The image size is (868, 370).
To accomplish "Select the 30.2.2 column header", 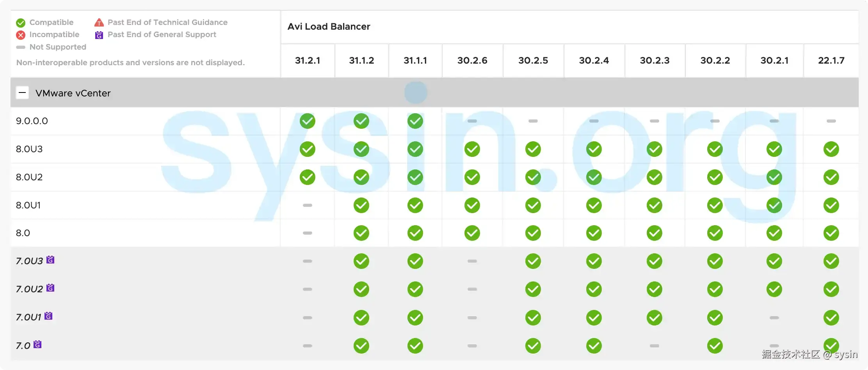I will (715, 60).
